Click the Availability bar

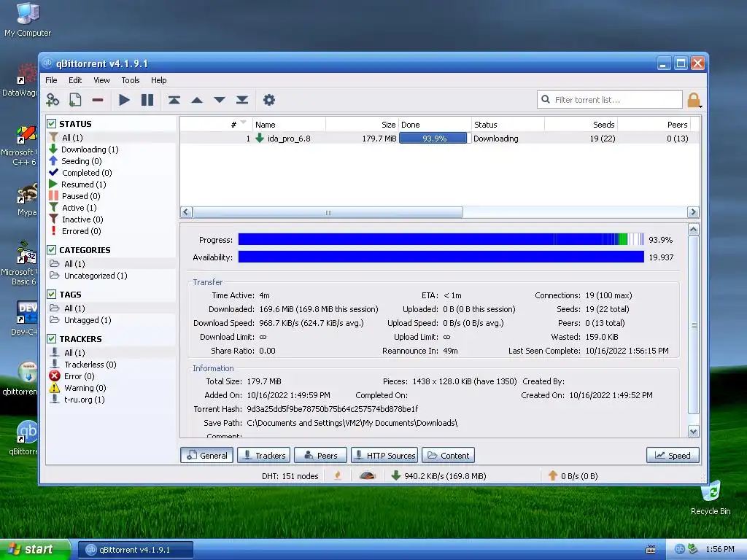pyautogui.click(x=441, y=257)
